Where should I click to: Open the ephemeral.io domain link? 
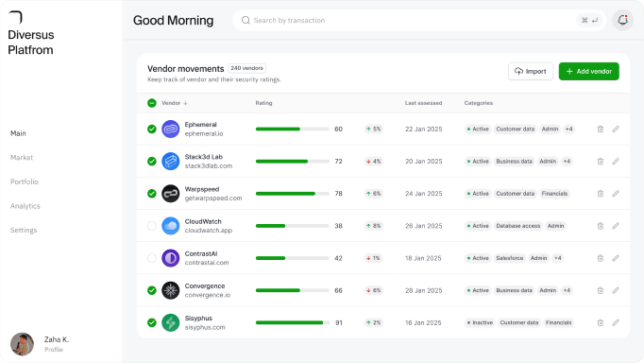point(204,133)
